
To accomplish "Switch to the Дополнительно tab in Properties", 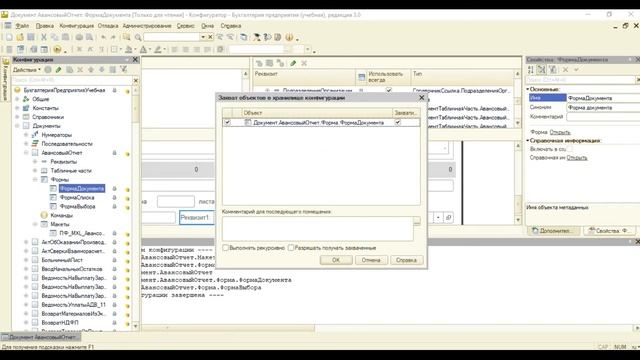I will point(554,231).
